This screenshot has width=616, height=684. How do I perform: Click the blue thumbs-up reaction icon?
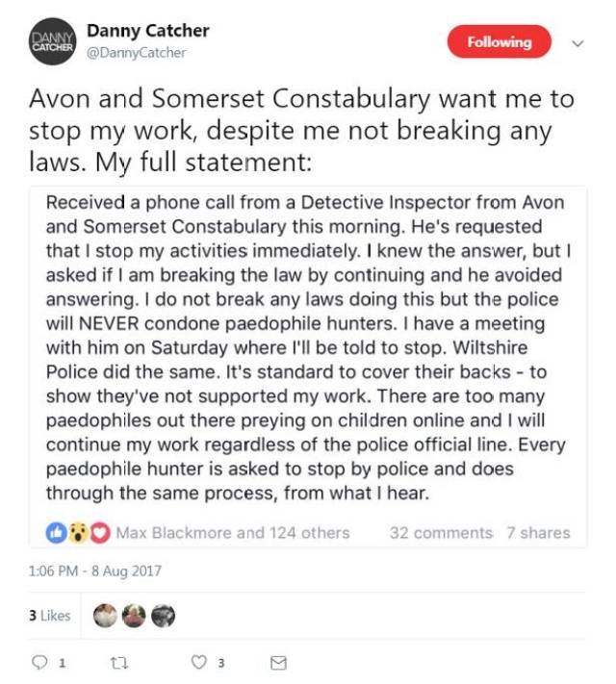(x=57, y=532)
